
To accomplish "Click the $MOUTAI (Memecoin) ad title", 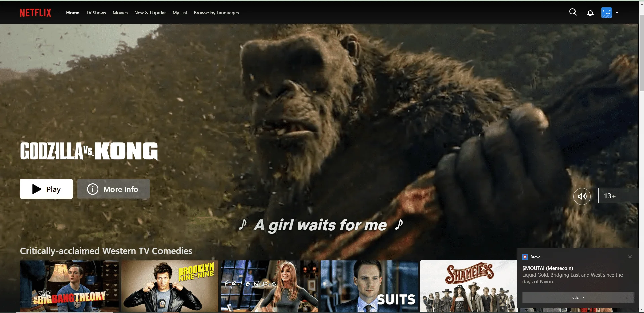I will tap(548, 268).
